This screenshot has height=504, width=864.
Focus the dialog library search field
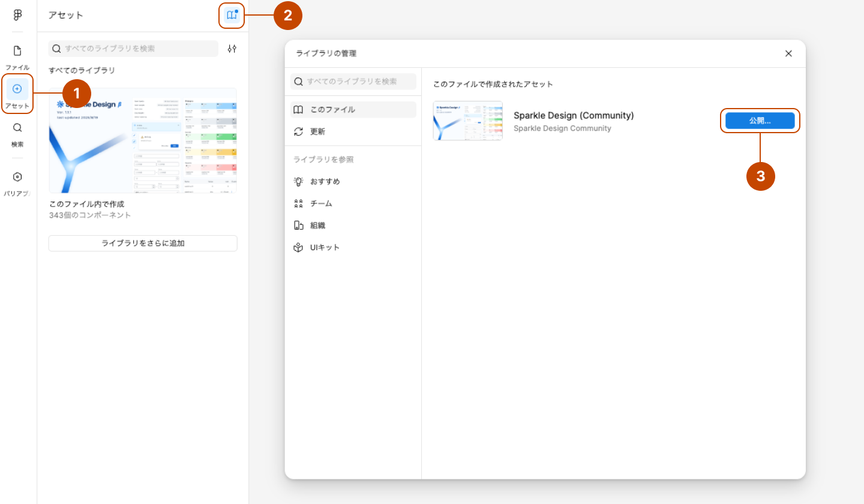[x=353, y=81]
